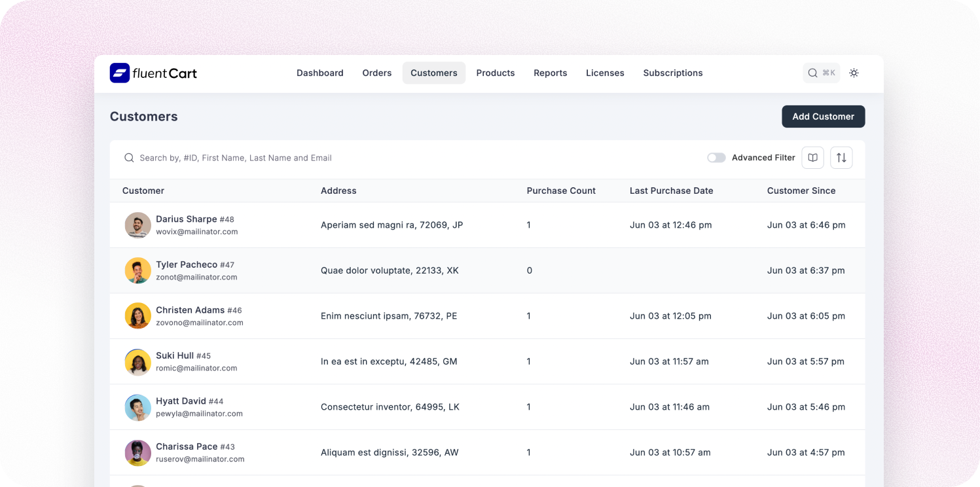Screen dimensions: 980x487
Task: Go to the Dashboard tab
Action: click(320, 73)
